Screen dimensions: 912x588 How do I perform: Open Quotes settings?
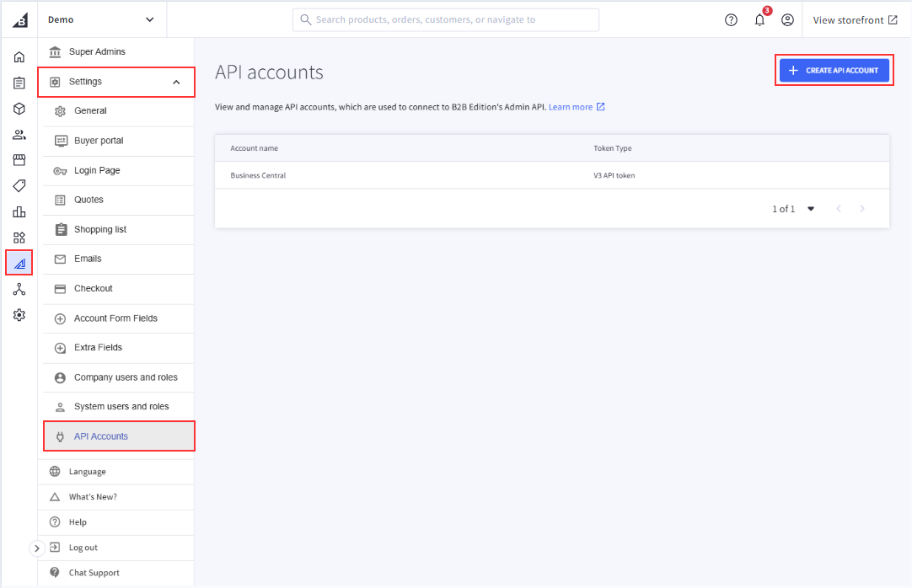pyautogui.click(x=119, y=200)
